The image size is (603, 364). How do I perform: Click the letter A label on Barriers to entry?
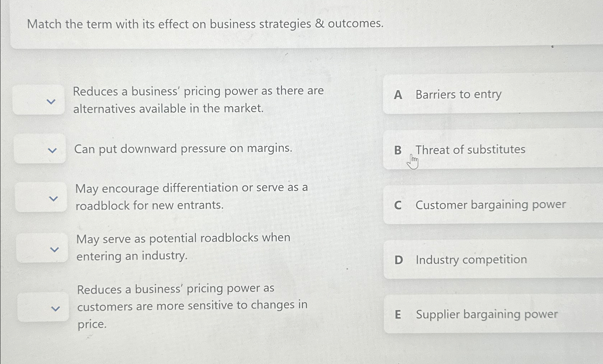point(398,94)
